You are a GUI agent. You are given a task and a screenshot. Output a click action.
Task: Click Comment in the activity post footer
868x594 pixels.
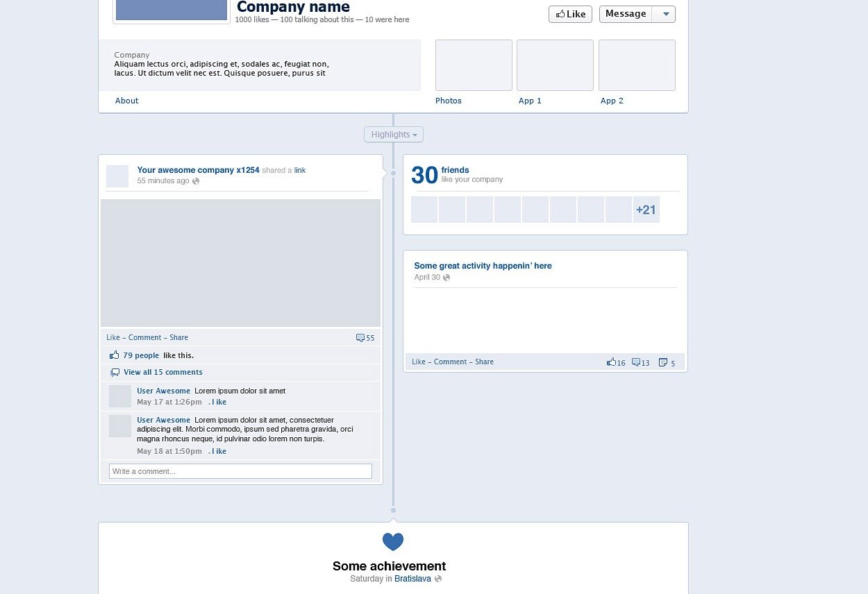tap(451, 362)
